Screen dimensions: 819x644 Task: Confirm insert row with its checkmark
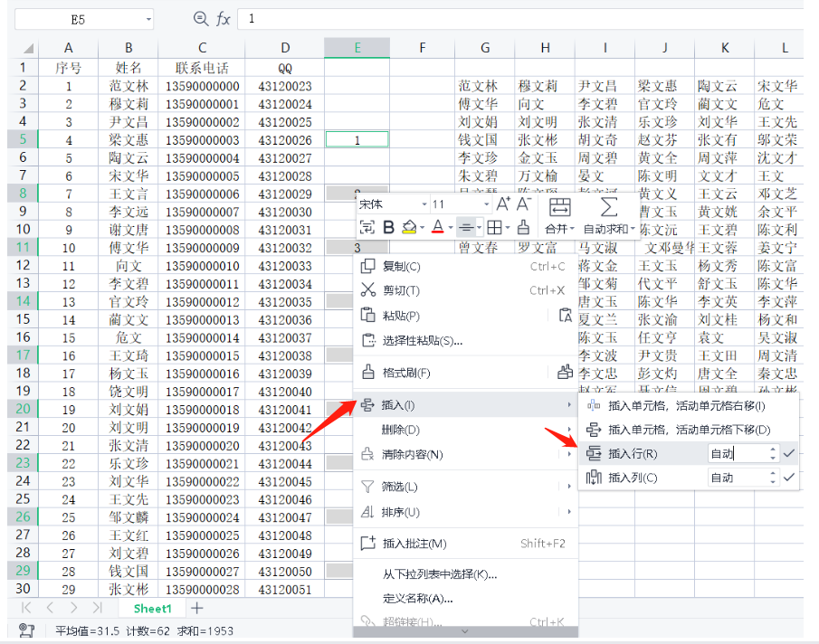(789, 453)
